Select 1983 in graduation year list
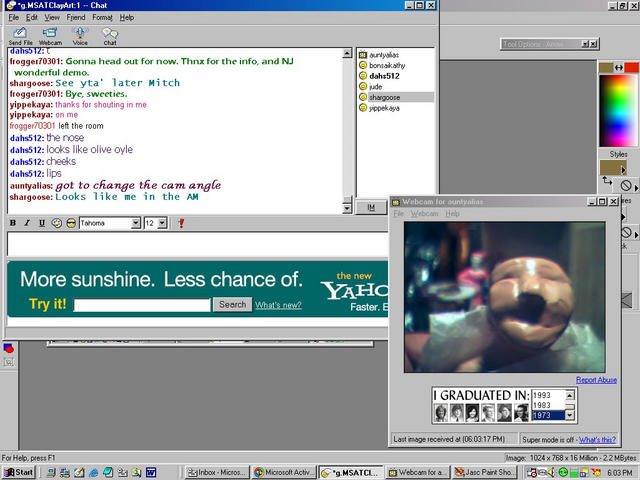 (548, 405)
